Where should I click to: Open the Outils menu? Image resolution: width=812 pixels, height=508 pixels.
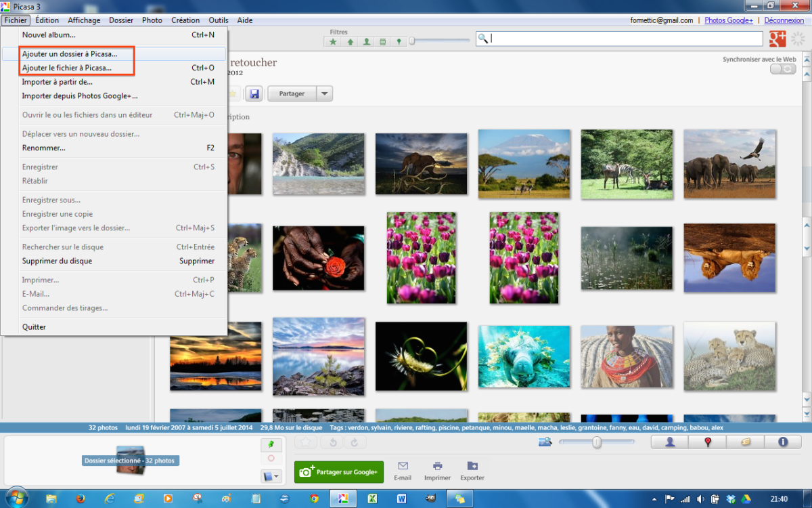click(x=219, y=20)
